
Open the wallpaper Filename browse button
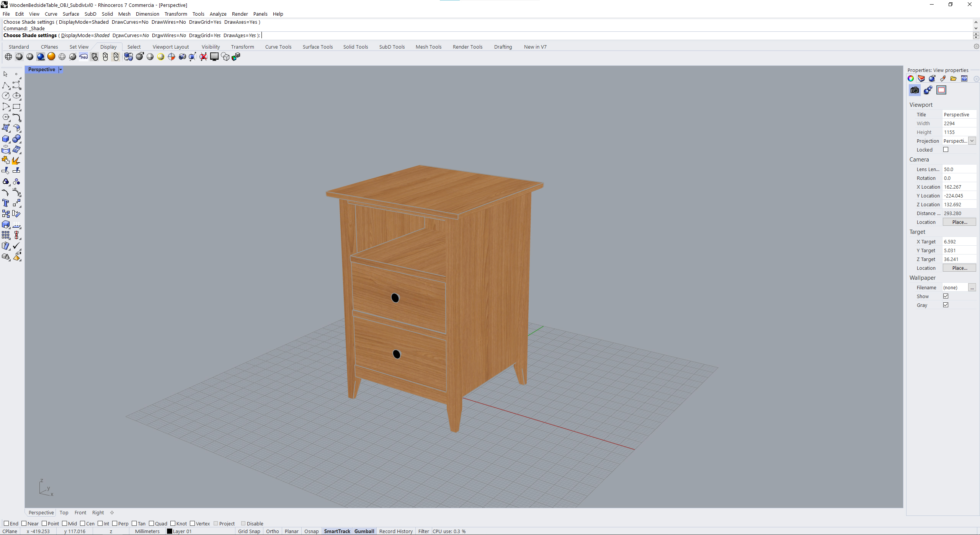pyautogui.click(x=972, y=287)
